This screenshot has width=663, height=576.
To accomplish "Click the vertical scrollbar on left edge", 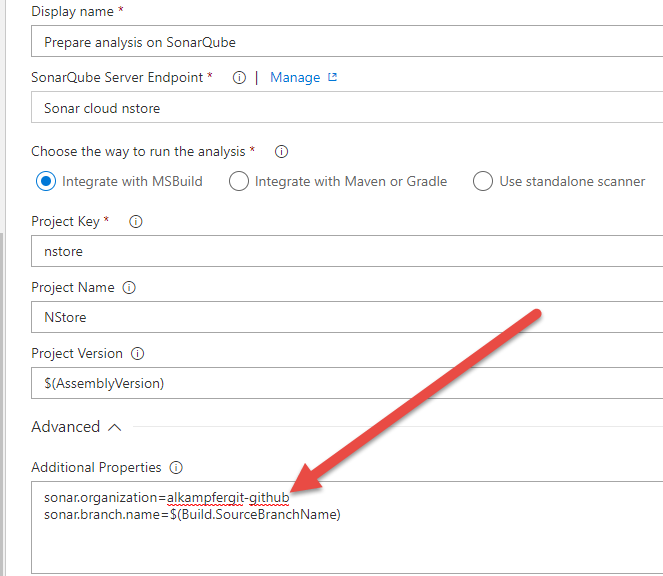I will pos(2,404).
